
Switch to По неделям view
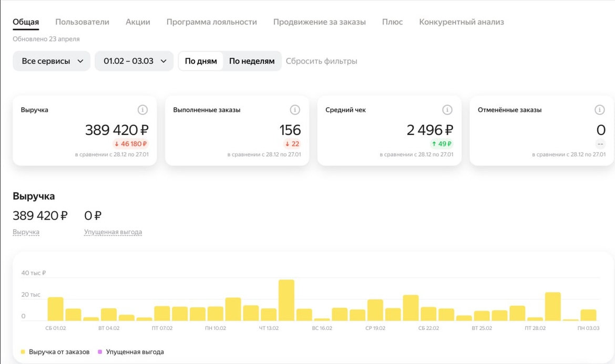[252, 61]
